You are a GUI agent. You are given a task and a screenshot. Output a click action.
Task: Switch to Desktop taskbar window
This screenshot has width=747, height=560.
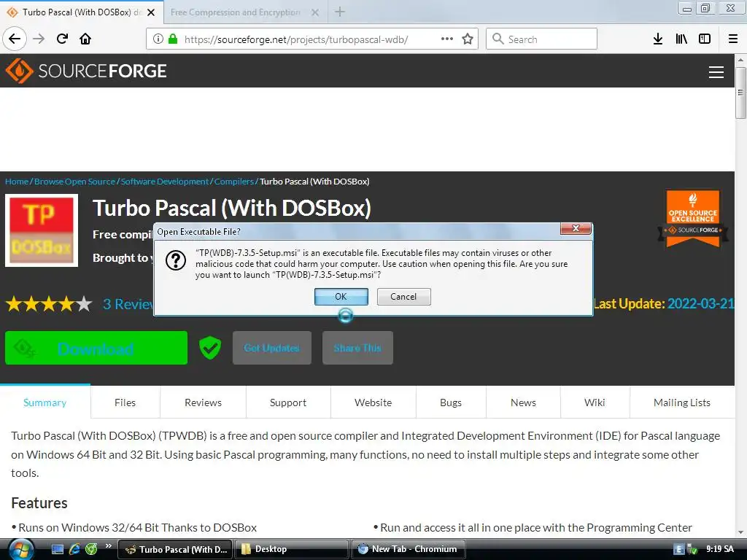291,549
